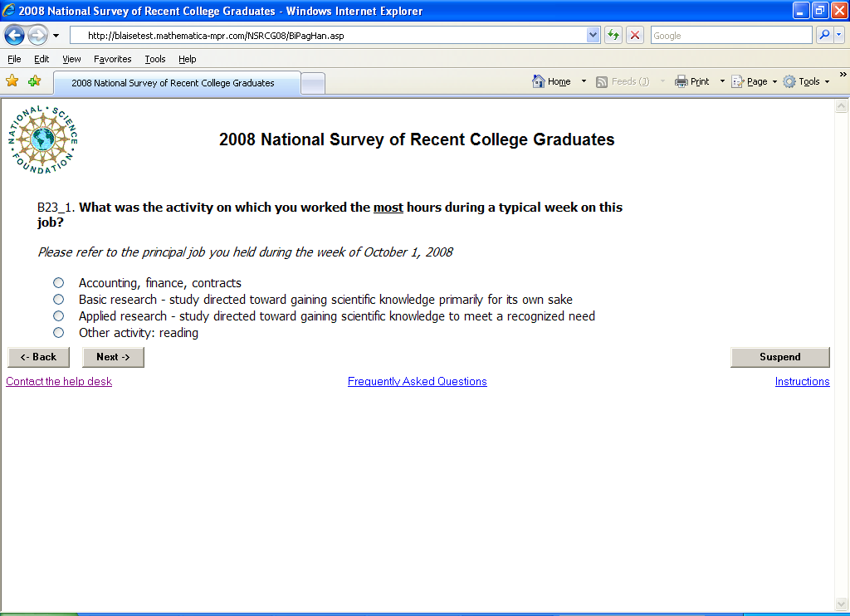
Task: Open the recent pages dropdown arrow
Action: click(x=56, y=36)
